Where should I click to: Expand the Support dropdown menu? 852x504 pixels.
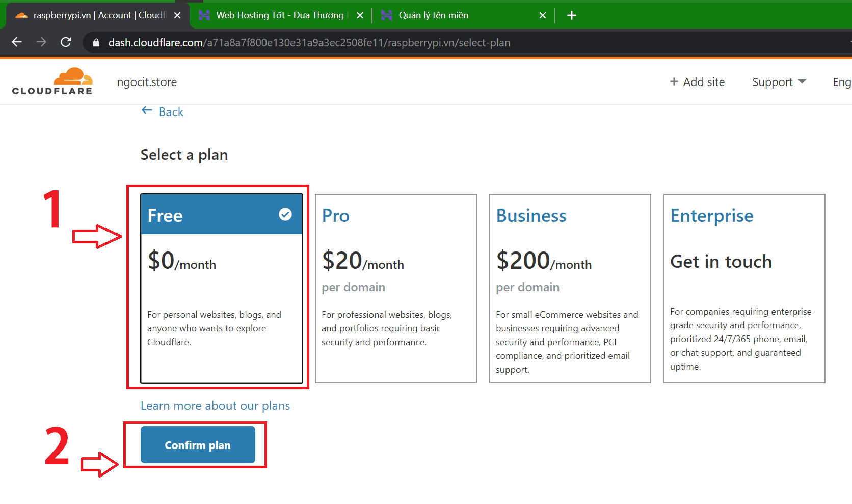779,82
